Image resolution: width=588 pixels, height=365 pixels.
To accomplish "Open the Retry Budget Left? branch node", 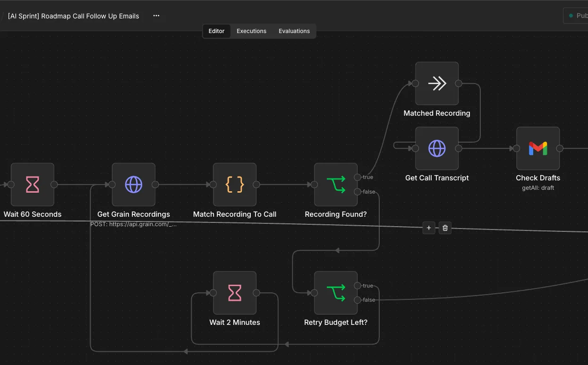I will pos(336,293).
